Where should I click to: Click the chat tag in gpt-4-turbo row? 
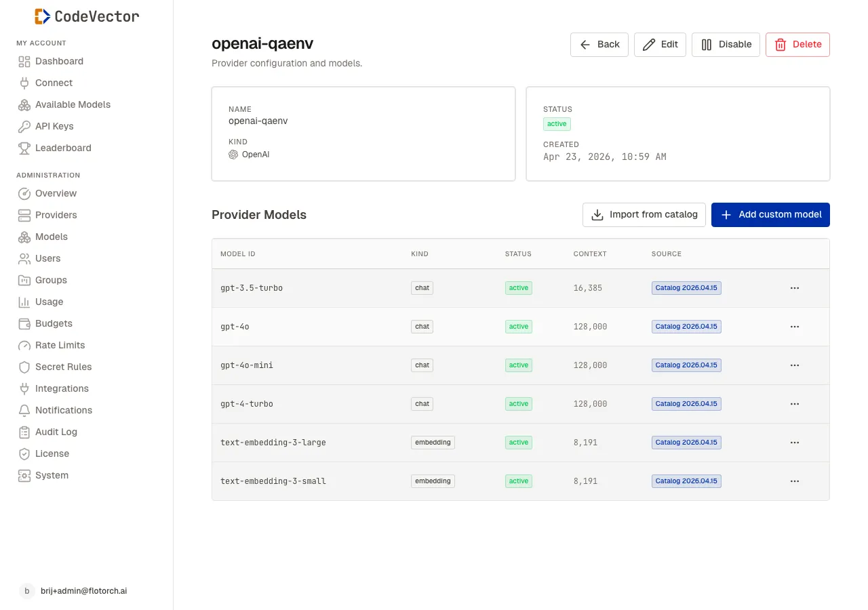[x=422, y=404]
